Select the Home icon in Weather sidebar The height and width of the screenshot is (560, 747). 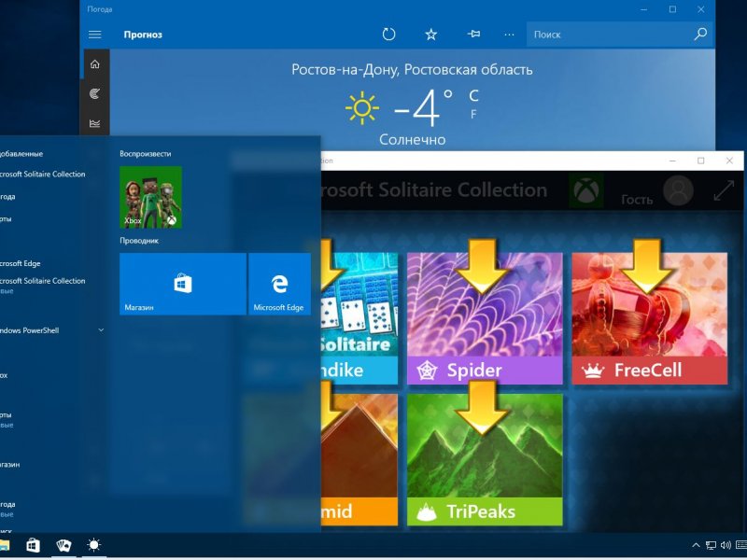coord(94,64)
